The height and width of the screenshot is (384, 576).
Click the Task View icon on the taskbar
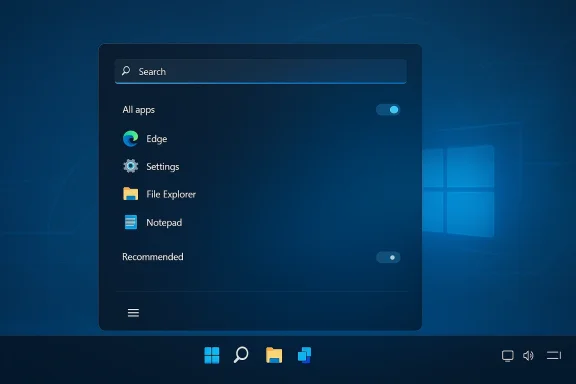pos(304,355)
